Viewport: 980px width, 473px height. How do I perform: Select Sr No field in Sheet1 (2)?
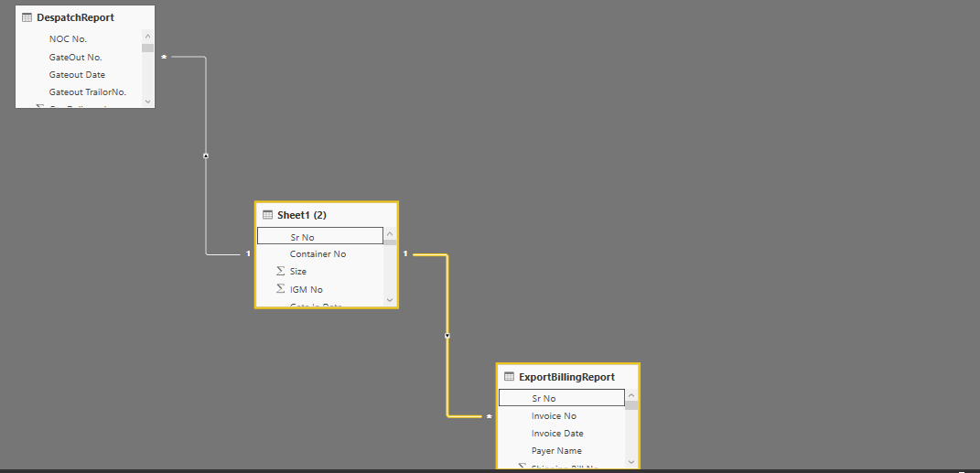320,235
